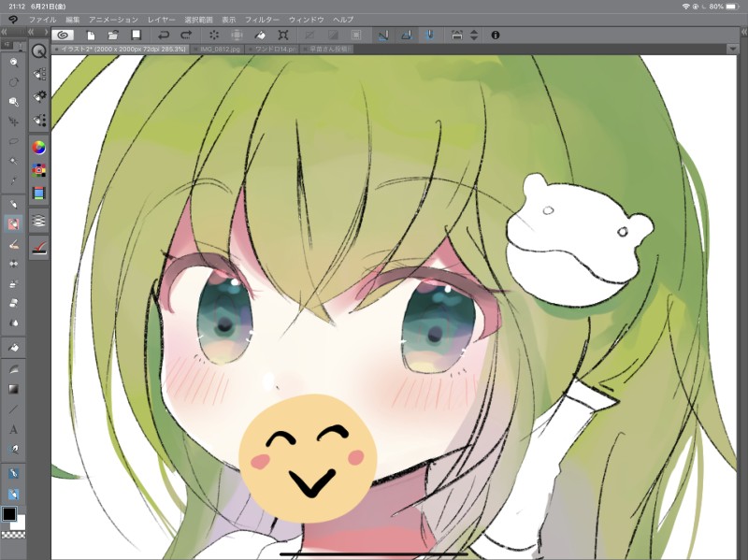Create a new canvas with New icon

pyautogui.click(x=90, y=35)
